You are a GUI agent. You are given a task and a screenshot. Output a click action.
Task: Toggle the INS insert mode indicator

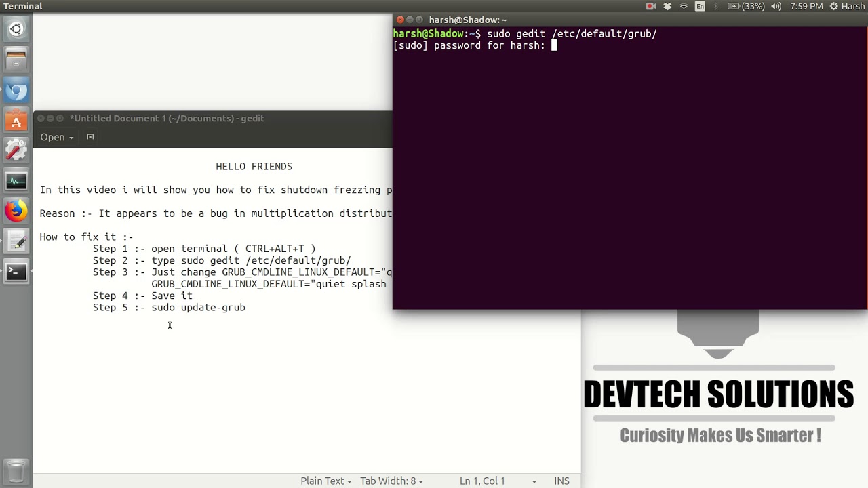pos(561,481)
